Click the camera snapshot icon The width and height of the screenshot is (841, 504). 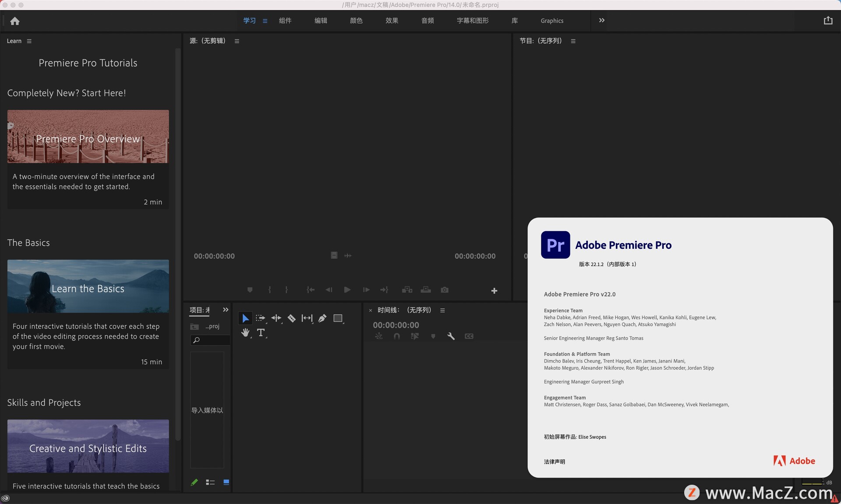click(444, 289)
